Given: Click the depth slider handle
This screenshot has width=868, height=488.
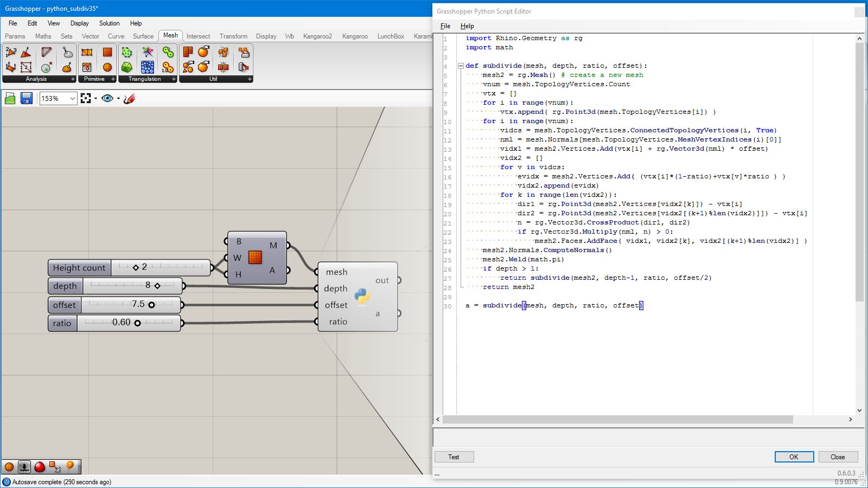Looking at the screenshot, I should pos(157,286).
